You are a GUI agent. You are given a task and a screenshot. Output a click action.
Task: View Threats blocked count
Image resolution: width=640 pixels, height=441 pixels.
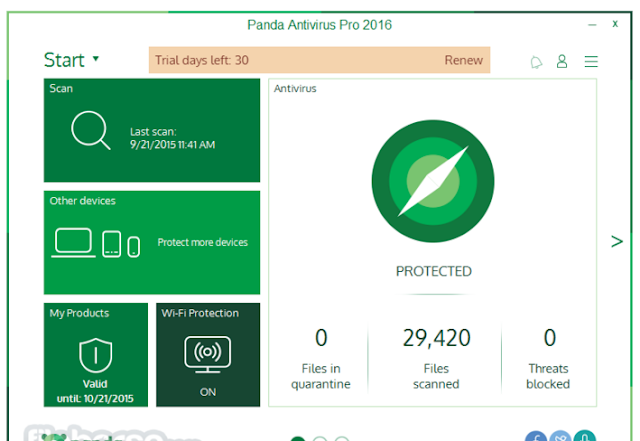pos(548,359)
